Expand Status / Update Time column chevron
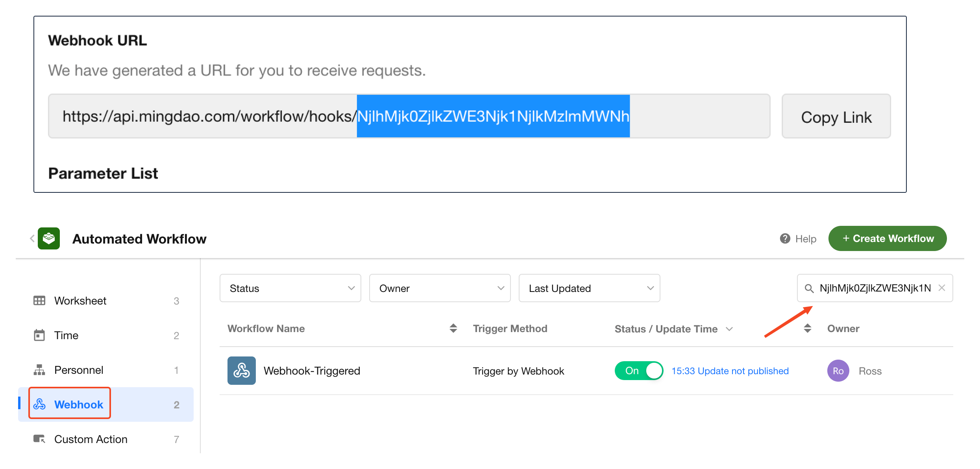The image size is (980, 469). coord(729,329)
